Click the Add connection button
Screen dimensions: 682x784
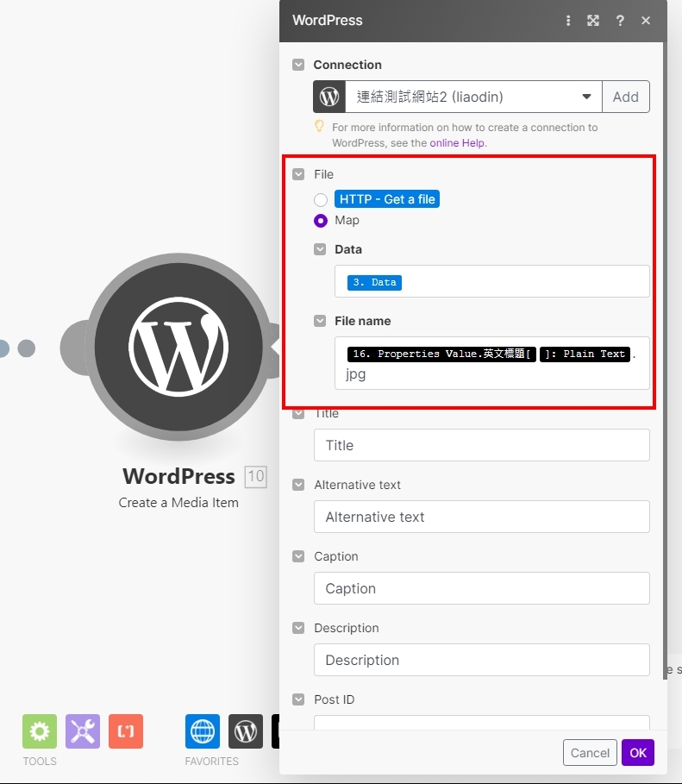pyautogui.click(x=625, y=97)
